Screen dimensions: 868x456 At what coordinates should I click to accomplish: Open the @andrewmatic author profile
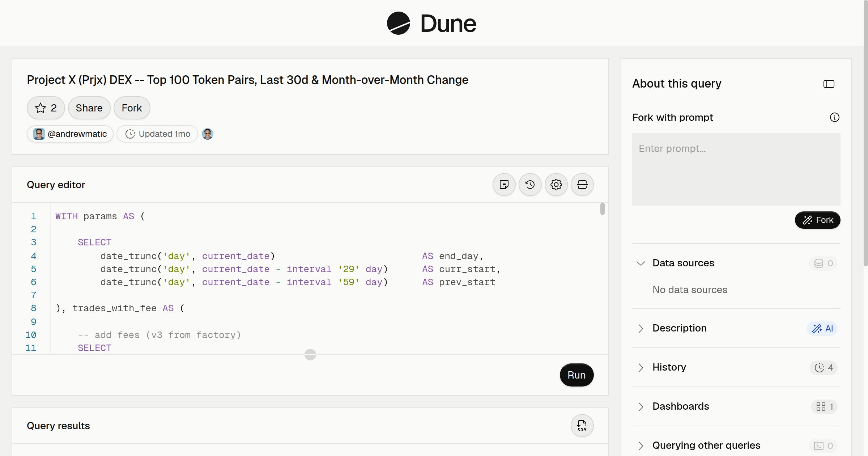(x=70, y=134)
